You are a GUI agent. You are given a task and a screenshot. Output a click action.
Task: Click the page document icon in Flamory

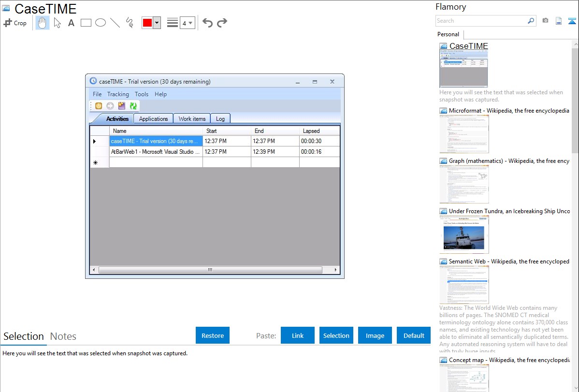coord(559,21)
